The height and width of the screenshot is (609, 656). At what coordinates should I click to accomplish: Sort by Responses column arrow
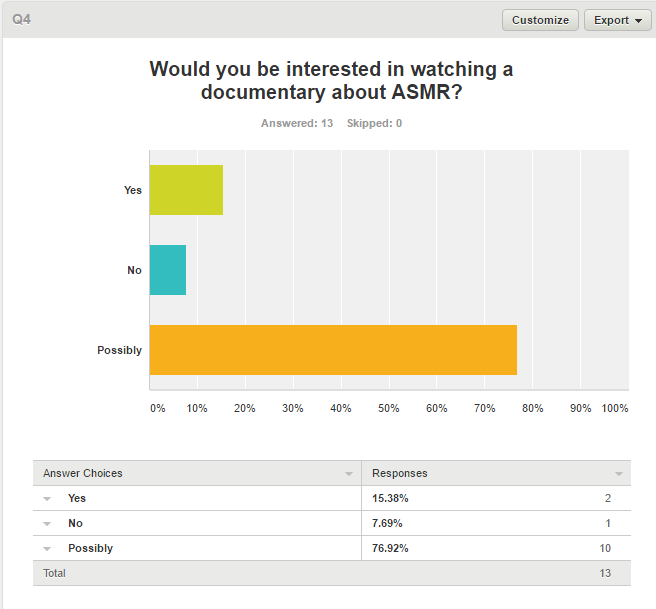[619, 474]
